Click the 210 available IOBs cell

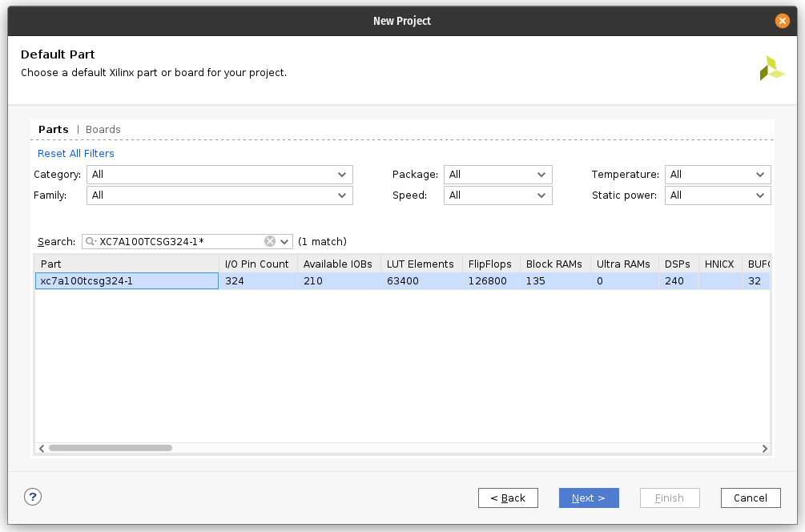(339, 281)
